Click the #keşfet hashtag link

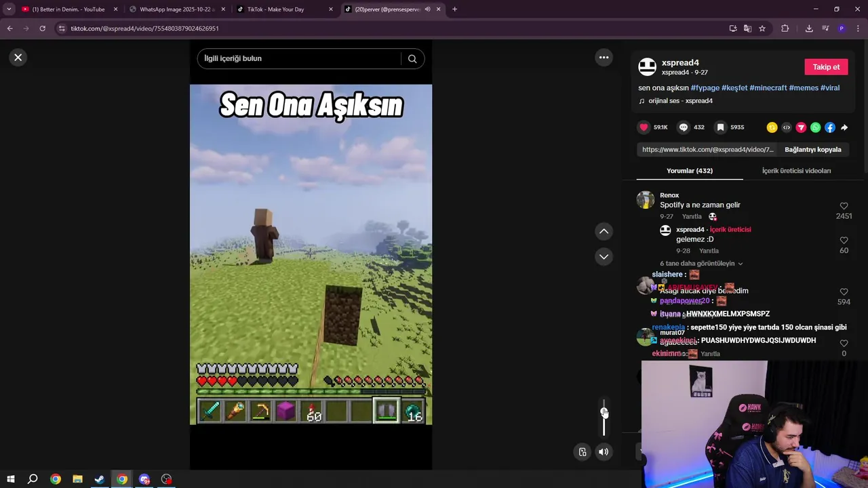[734, 88]
